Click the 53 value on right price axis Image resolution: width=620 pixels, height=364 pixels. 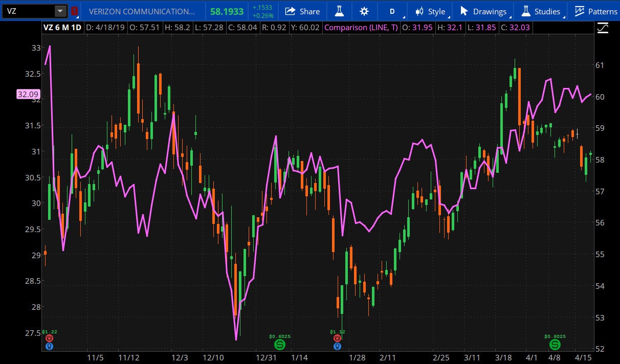pyautogui.click(x=600, y=317)
